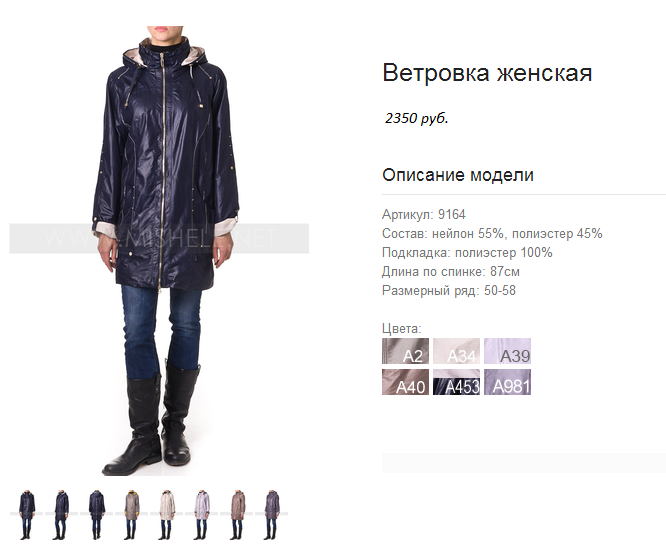Open the taupe brown jacket thumbnail

click(x=237, y=515)
